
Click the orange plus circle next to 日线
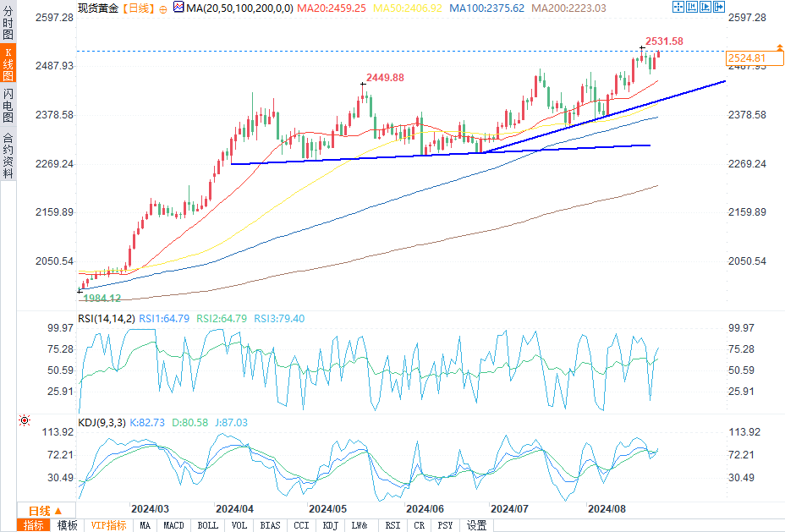coord(162,8)
